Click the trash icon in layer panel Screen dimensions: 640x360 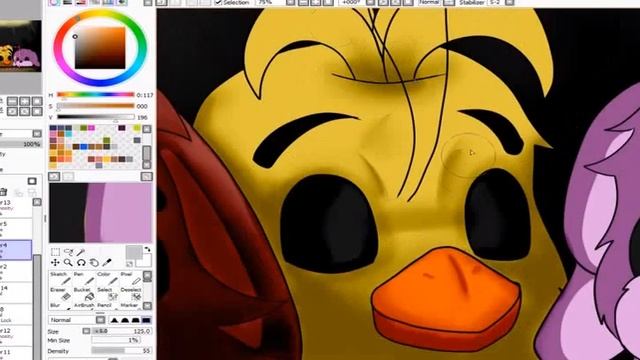coord(4,192)
